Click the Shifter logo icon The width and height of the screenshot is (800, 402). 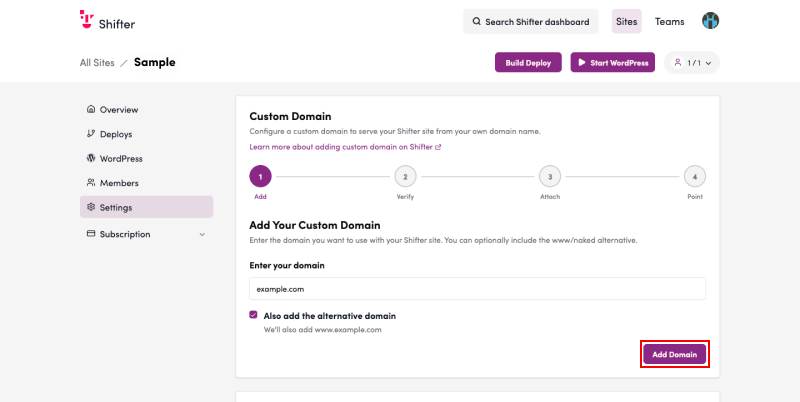pyautogui.click(x=87, y=19)
